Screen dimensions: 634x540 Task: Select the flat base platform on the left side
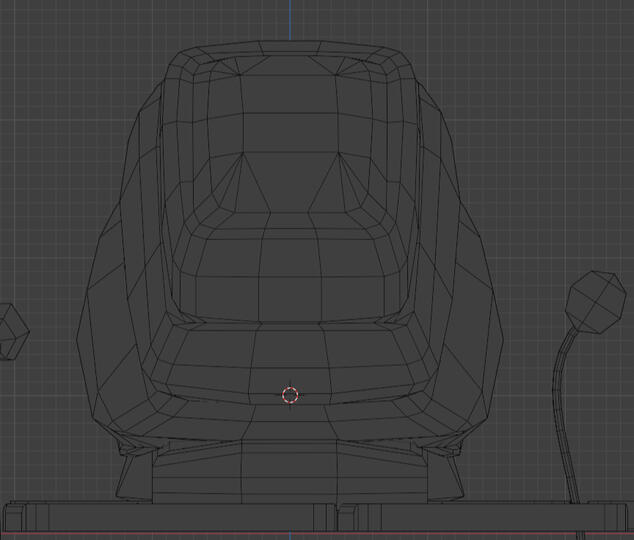60,515
